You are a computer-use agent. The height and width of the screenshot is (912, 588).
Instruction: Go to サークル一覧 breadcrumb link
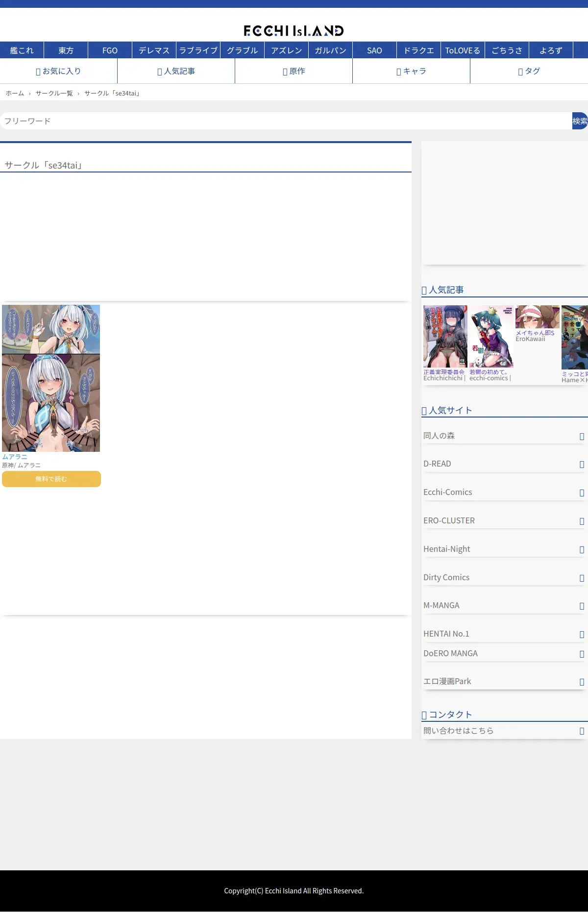coord(54,93)
